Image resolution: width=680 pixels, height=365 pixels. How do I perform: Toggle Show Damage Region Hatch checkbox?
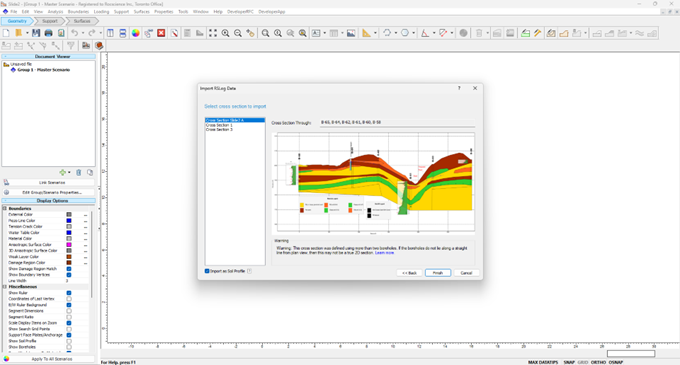69,269
